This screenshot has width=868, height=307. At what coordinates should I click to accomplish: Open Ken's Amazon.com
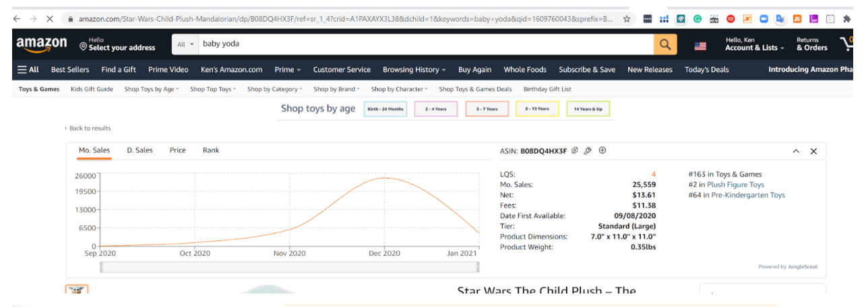(x=232, y=69)
